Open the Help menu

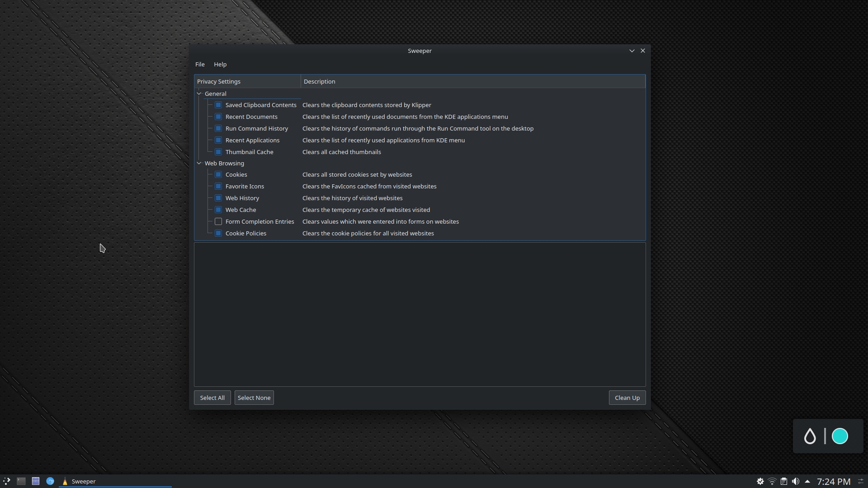coord(220,64)
